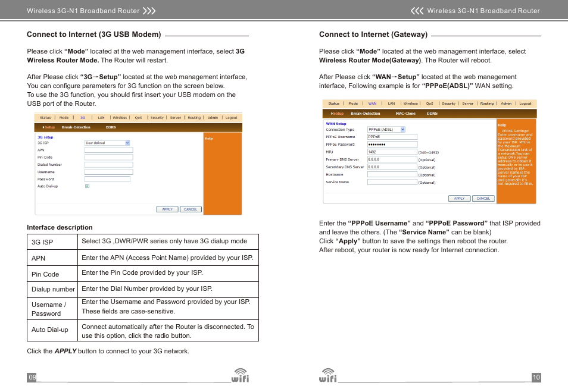
Task: Focus the Username field in 3G setup
Action: click(109, 172)
